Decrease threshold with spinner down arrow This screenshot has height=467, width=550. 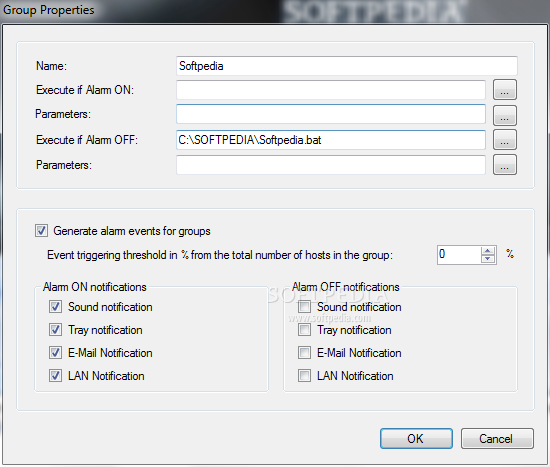pyautogui.click(x=488, y=259)
